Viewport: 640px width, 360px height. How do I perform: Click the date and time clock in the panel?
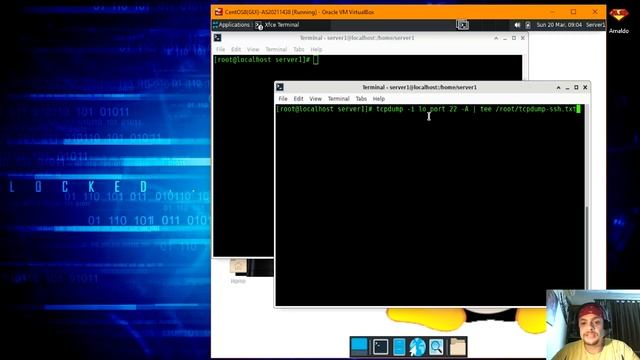click(x=559, y=25)
